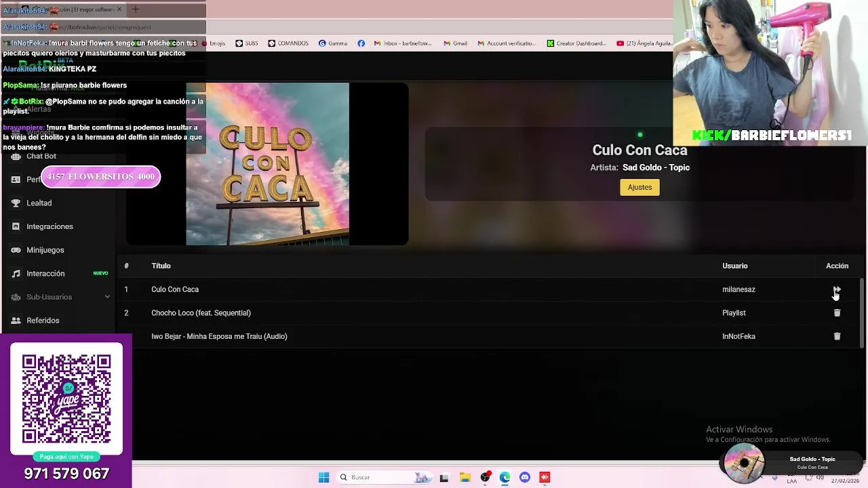This screenshot has height=488, width=868.
Task: Open OBS Studio from the taskbar
Action: pos(485,477)
